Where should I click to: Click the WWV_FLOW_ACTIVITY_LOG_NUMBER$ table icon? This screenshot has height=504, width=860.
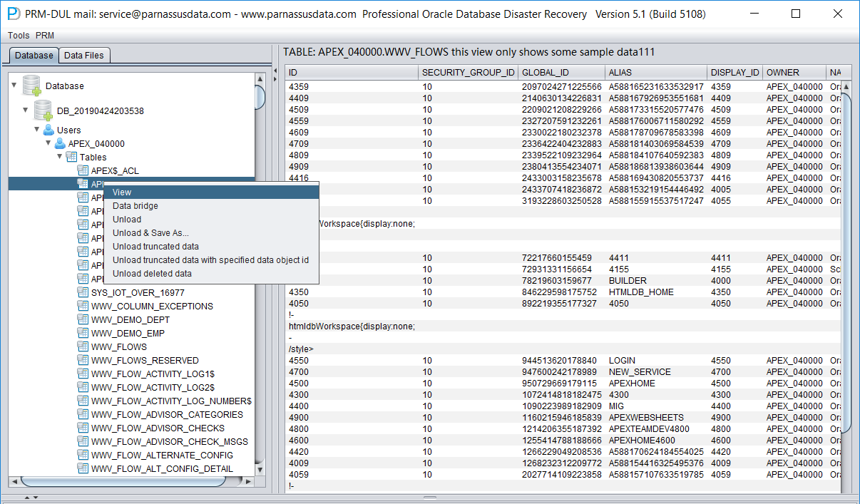[x=83, y=401]
